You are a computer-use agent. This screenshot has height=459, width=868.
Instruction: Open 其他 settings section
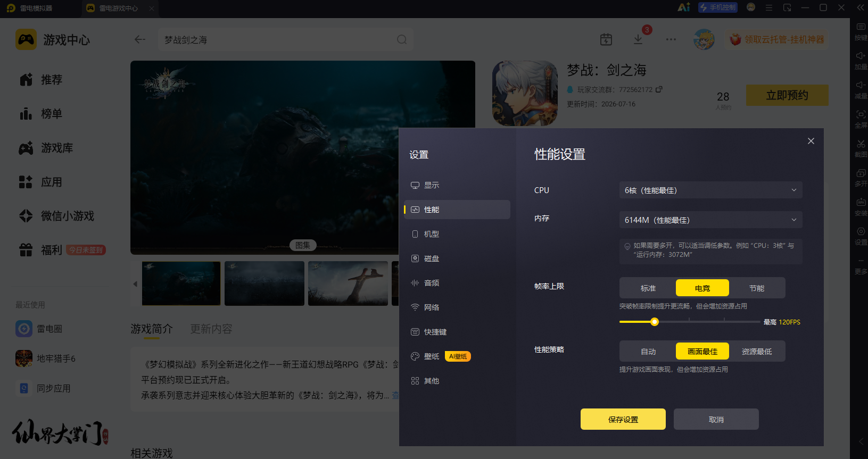[x=457, y=381]
